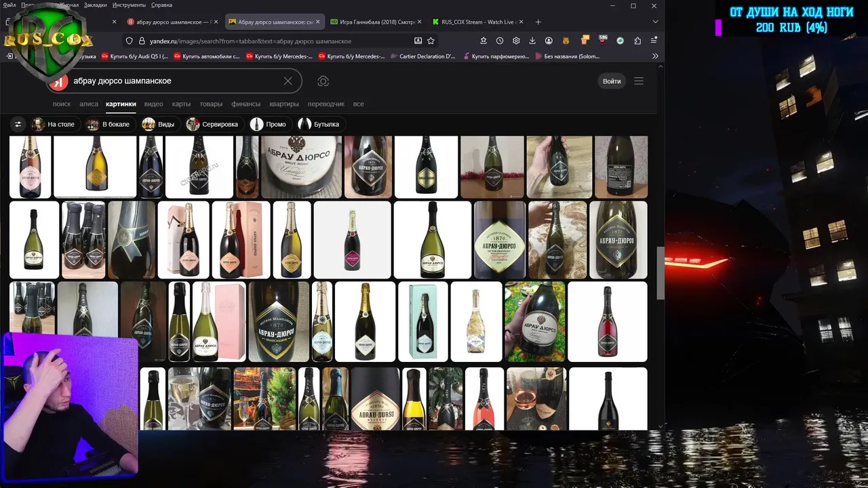This screenshot has width=868, height=488.
Task: Switch to the RUS_COX Stream tab
Action: point(476,22)
